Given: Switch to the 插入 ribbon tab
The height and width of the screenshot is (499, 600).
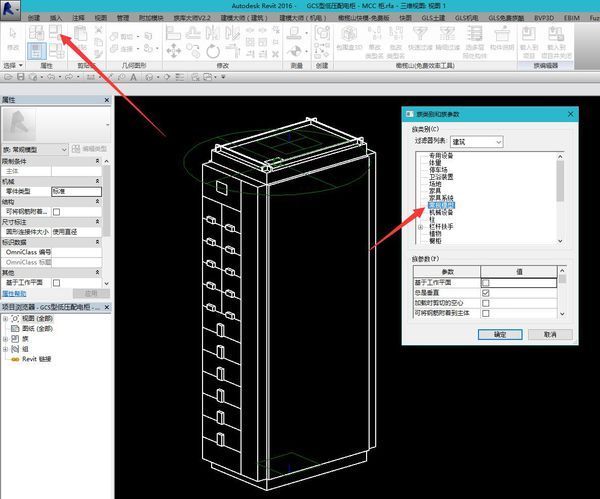Looking at the screenshot, I should click(x=56, y=18).
